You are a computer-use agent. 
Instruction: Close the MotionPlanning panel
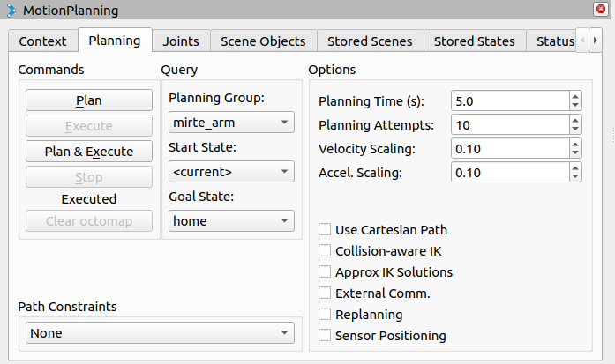[601, 10]
